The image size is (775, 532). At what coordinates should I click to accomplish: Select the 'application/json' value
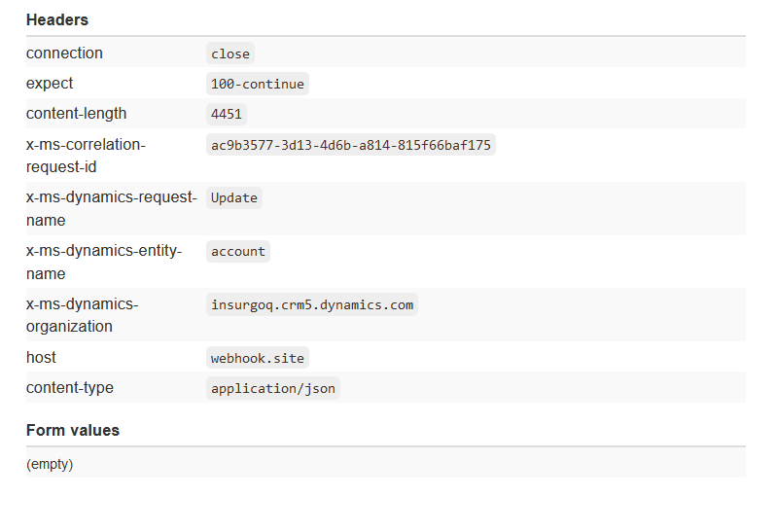273,388
